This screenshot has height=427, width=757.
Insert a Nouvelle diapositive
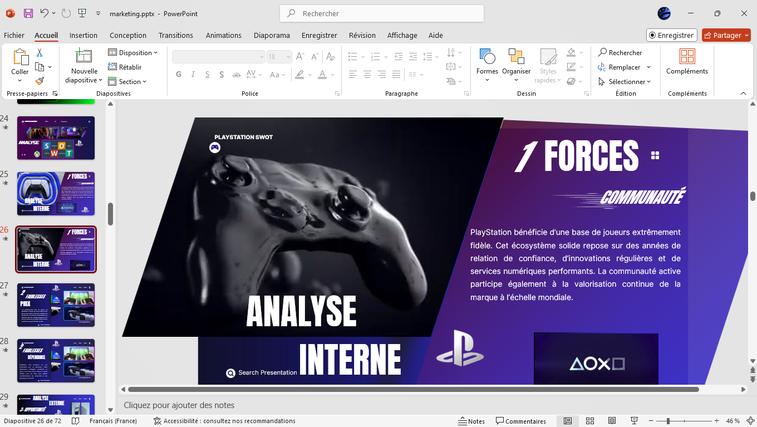click(x=84, y=65)
